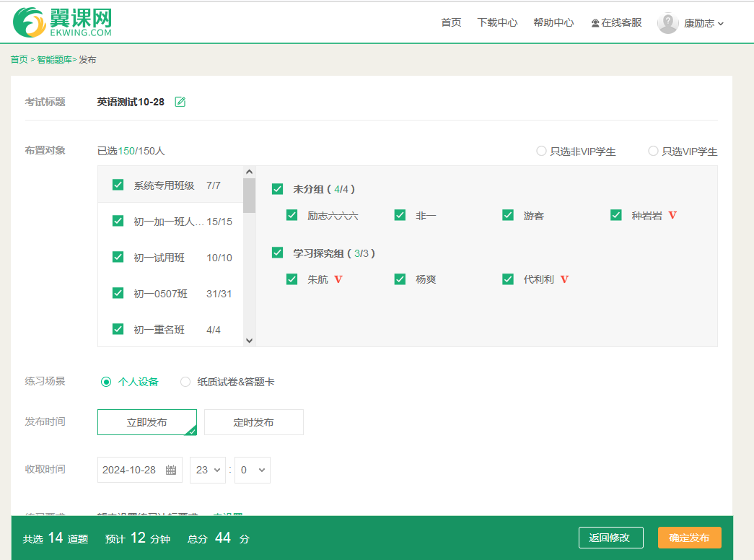Click the class list scrollbar thumb
The height and width of the screenshot is (560, 754).
[249, 196]
